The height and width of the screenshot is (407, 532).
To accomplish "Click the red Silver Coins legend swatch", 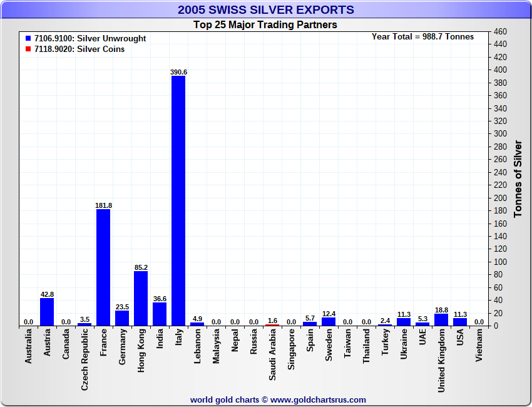I will pyautogui.click(x=28, y=49).
